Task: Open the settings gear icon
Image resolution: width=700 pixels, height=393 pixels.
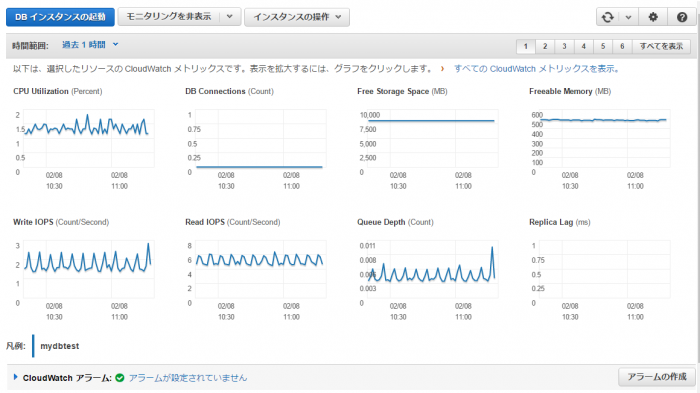Action: [653, 17]
